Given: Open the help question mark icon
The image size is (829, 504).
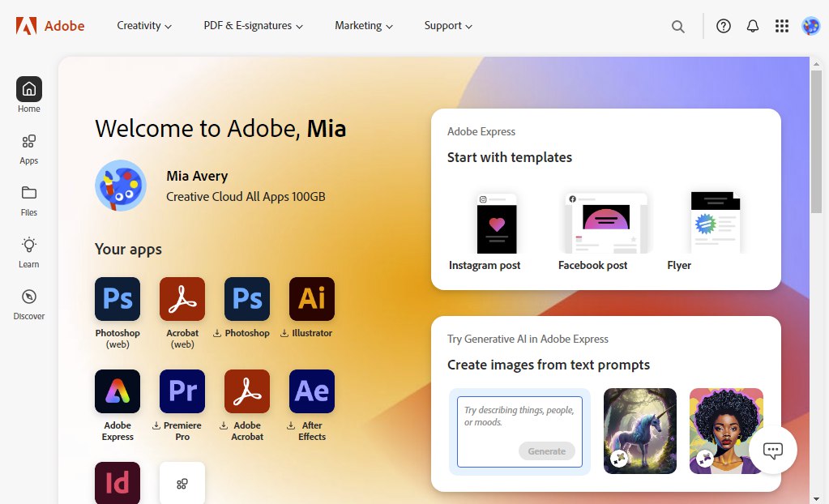Looking at the screenshot, I should pyautogui.click(x=723, y=25).
